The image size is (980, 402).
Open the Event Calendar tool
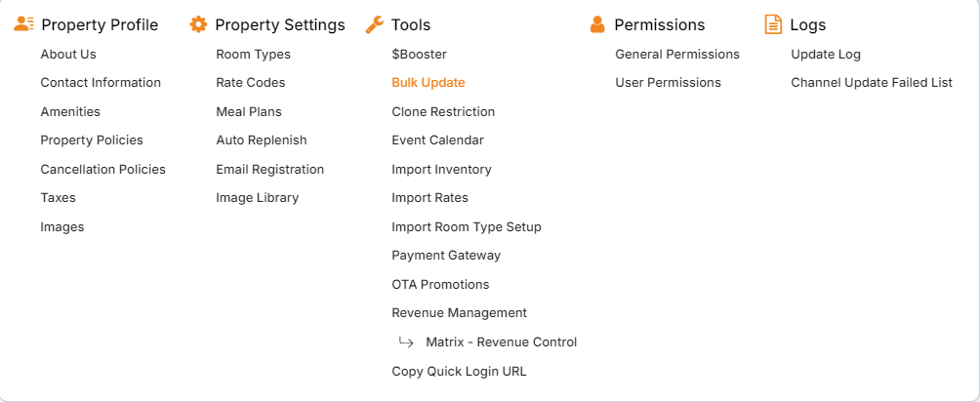pyautogui.click(x=437, y=141)
